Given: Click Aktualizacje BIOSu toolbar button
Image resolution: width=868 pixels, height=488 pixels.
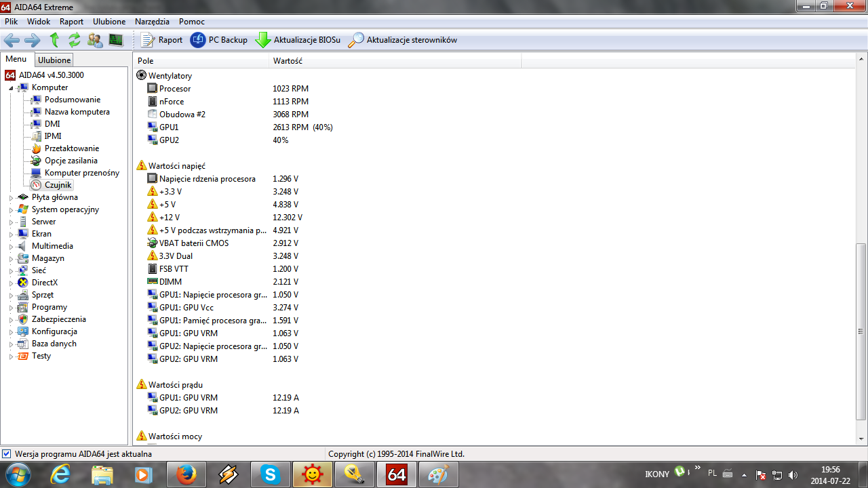Looking at the screenshot, I should click(x=298, y=40).
